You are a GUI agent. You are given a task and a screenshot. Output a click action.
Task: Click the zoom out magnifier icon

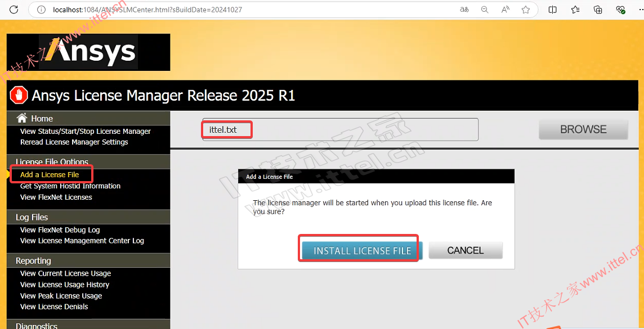(485, 10)
